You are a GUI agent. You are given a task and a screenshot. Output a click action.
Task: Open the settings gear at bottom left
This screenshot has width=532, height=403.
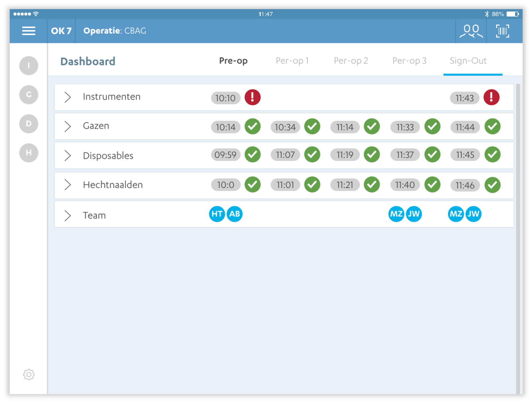(28, 375)
